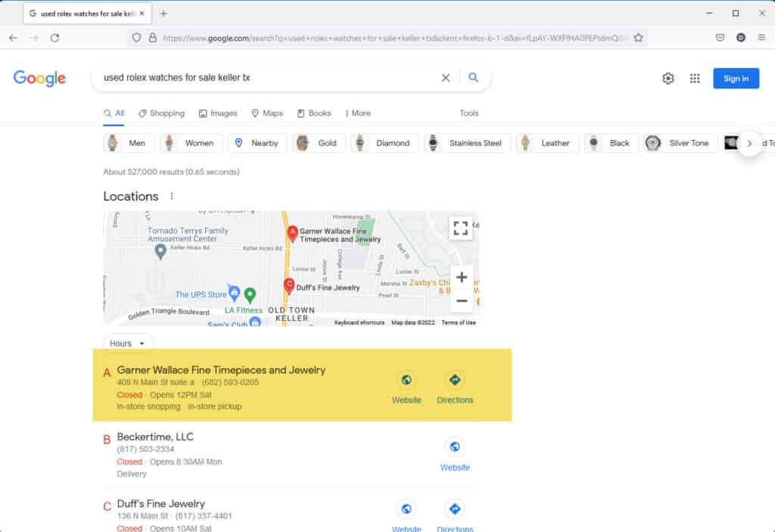Click the browser forward arrow
The image size is (775, 532).
(x=34, y=38)
